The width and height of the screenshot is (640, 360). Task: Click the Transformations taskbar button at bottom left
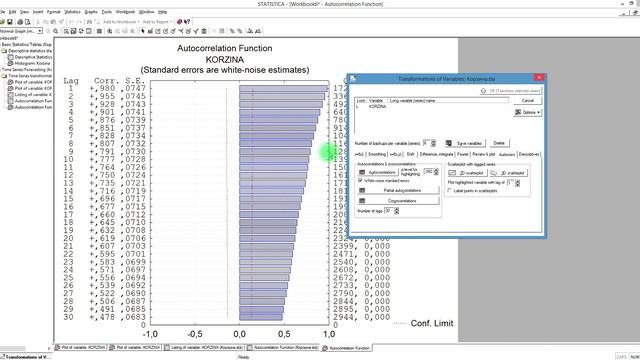26,357
